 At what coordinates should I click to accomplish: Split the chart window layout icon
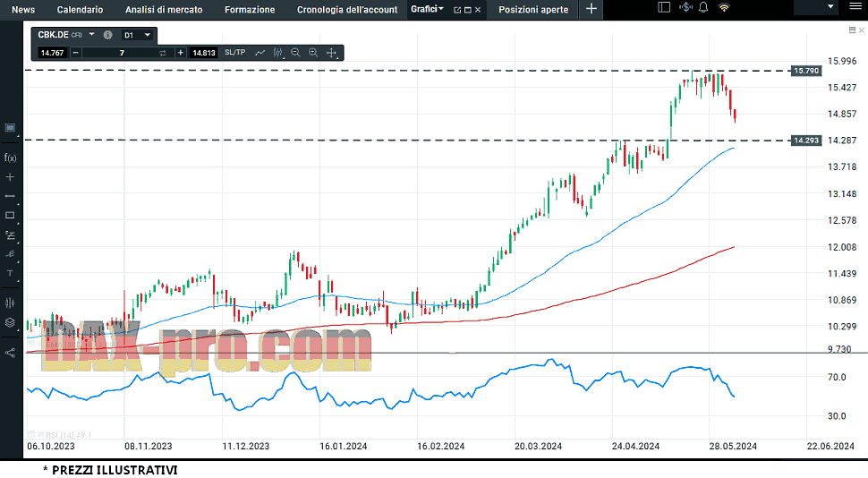tap(852, 30)
